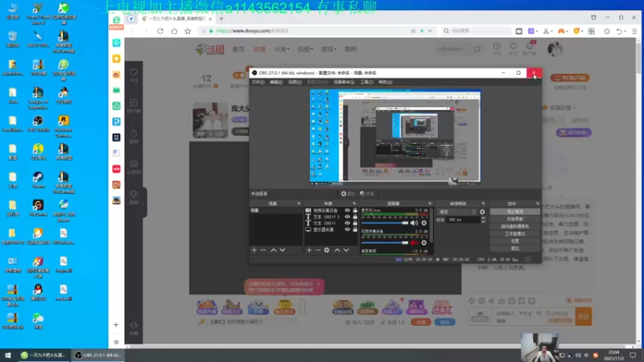Move source up in sources list

[337, 250]
